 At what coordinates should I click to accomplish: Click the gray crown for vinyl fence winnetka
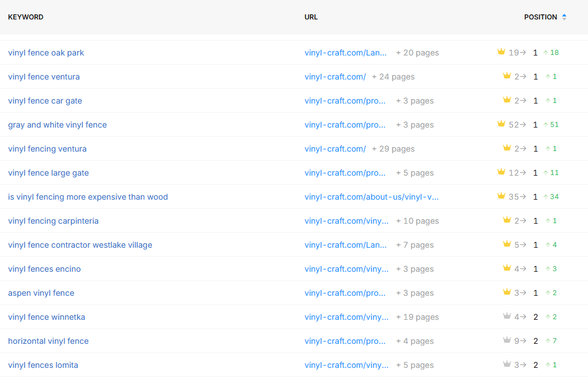tap(507, 316)
